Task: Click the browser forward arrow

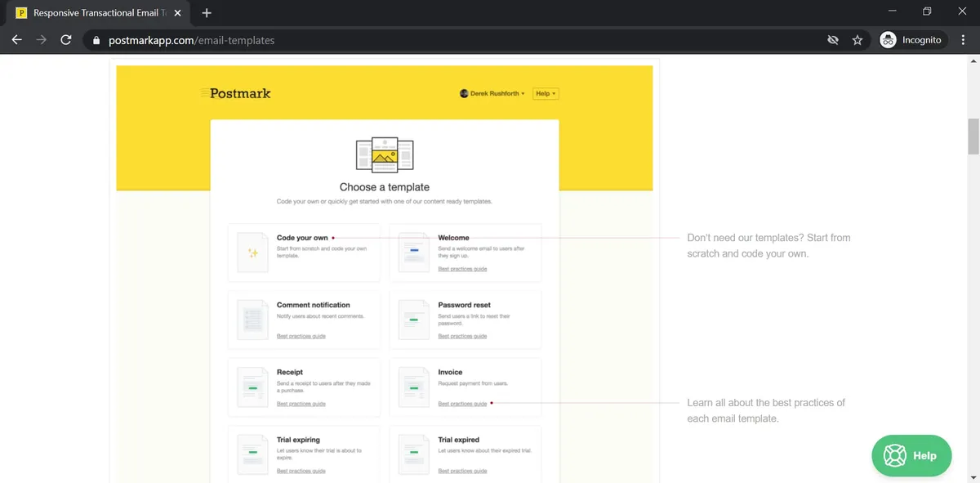Action: click(42, 40)
